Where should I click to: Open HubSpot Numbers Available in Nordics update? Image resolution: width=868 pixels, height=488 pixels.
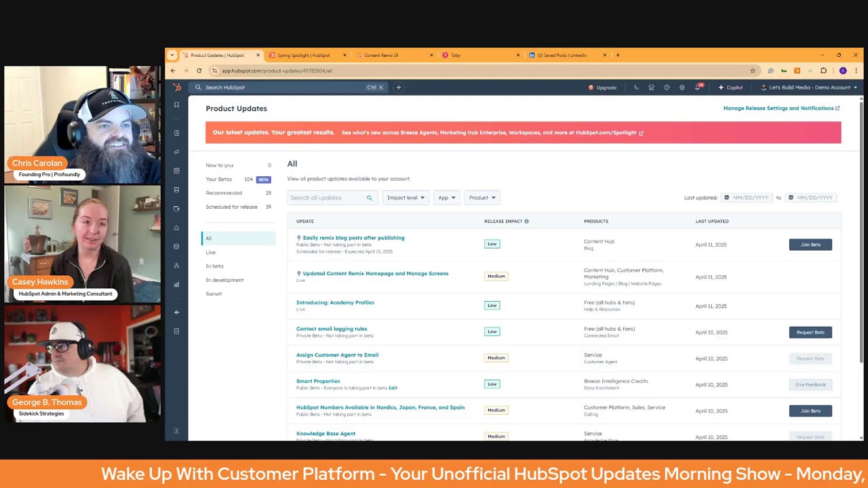click(x=380, y=408)
